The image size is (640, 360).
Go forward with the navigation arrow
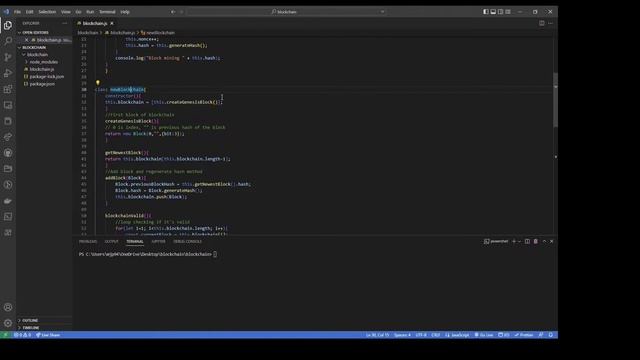pyautogui.click(x=182, y=12)
